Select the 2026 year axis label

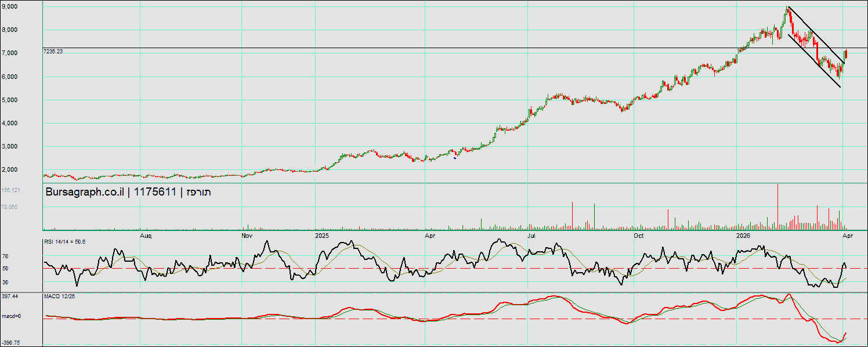click(x=743, y=236)
